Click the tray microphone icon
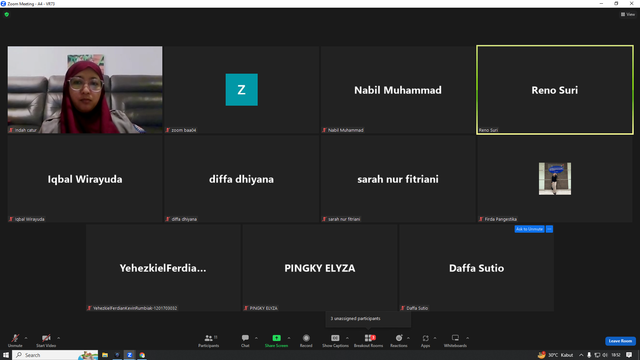 [589, 355]
